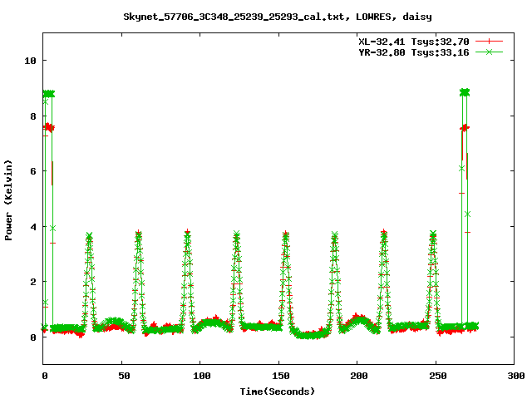
Task: Click the red XL legend line sample
Action: pyautogui.click(x=490, y=41)
